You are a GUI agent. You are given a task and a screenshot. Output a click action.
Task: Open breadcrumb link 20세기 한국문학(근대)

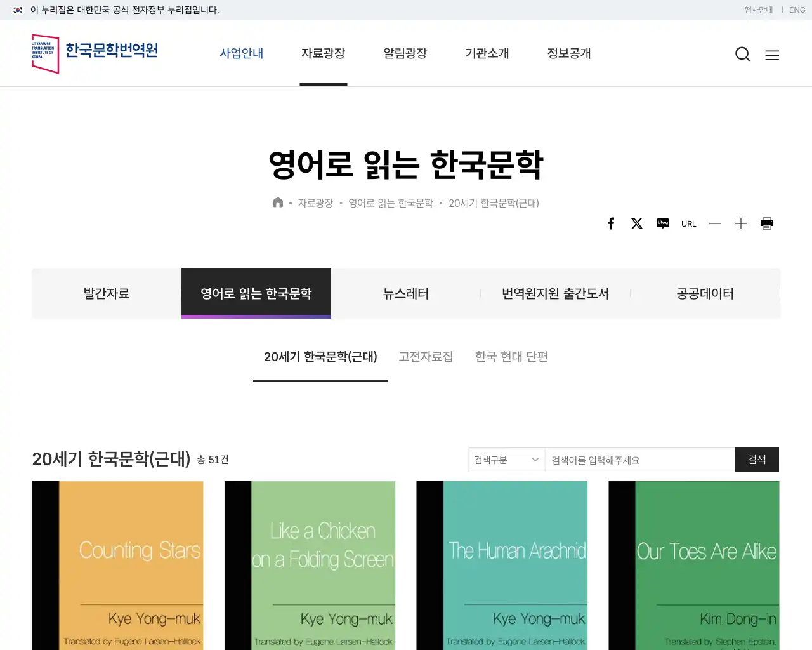(494, 203)
